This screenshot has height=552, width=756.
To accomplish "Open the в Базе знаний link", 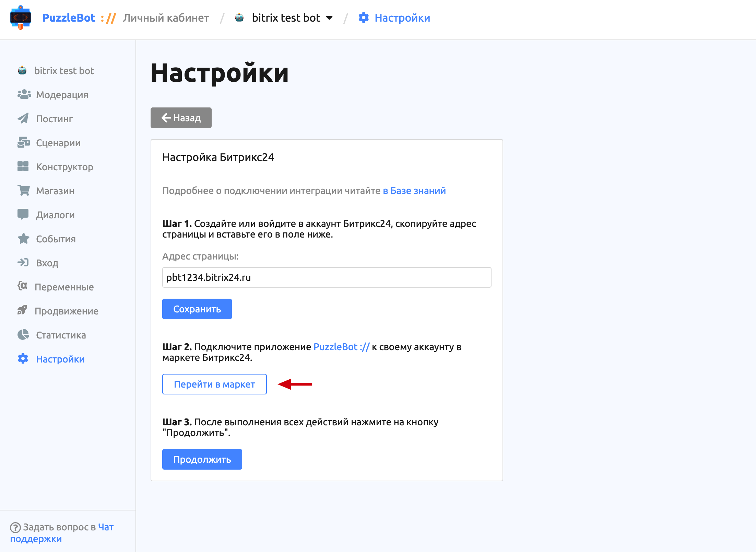I will coord(414,191).
